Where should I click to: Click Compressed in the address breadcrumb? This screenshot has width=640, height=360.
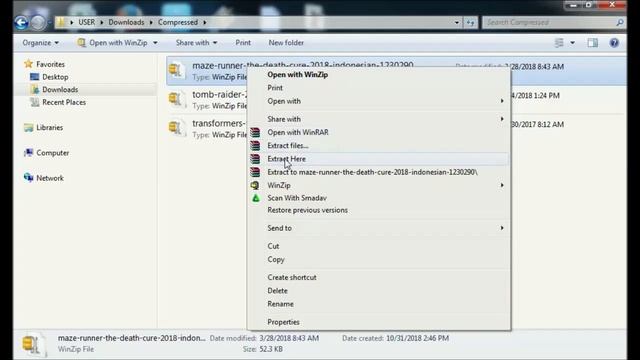click(x=178, y=22)
